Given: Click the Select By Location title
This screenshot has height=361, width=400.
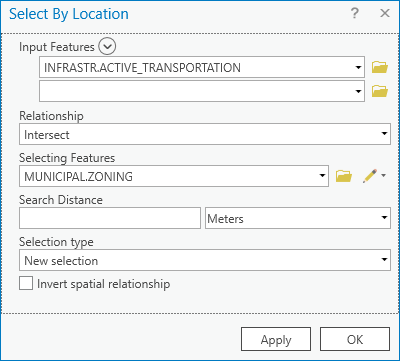Looking at the screenshot, I should tap(69, 14).
